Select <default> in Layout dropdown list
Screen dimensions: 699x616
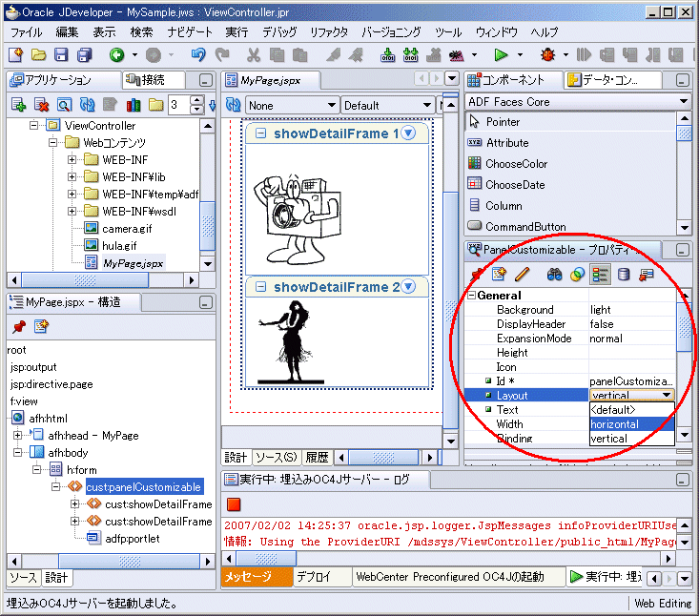click(631, 410)
